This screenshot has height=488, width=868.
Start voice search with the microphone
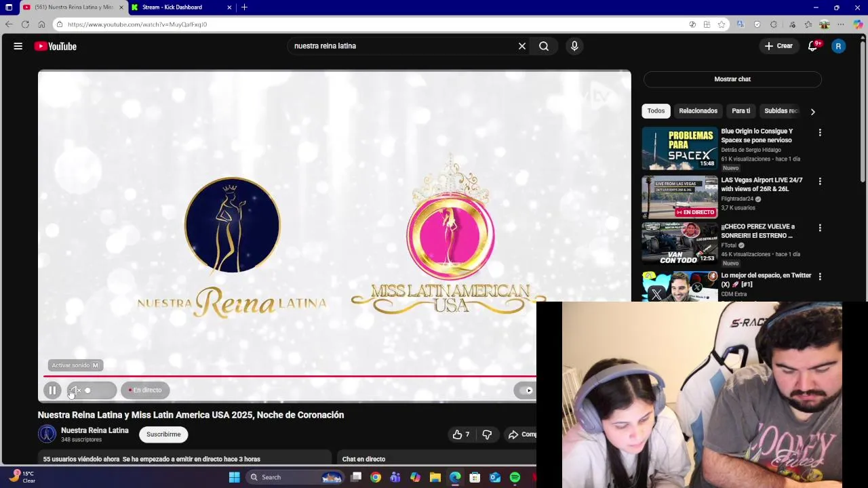click(574, 46)
